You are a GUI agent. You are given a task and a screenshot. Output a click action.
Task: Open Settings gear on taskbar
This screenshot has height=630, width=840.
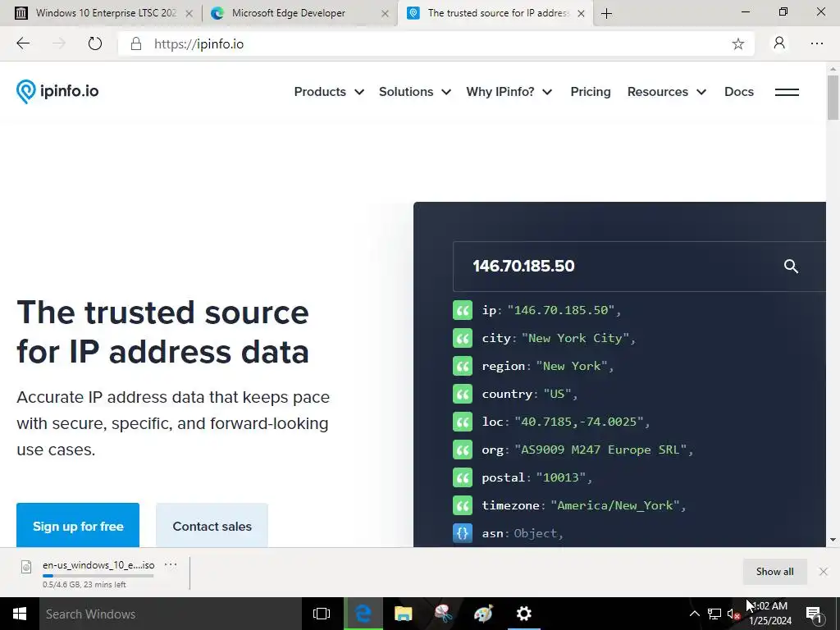(523, 614)
